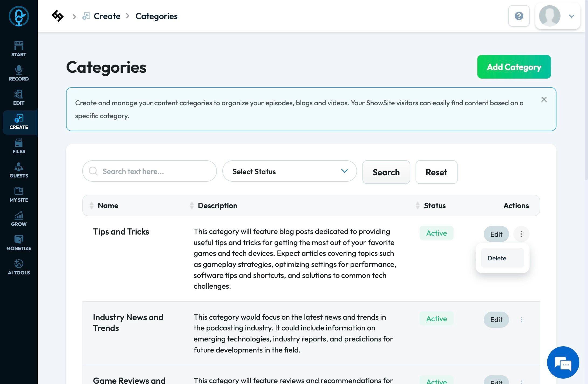Screen dimensions: 588x384
Task: Expand the Select Status dropdown
Action: click(x=289, y=171)
